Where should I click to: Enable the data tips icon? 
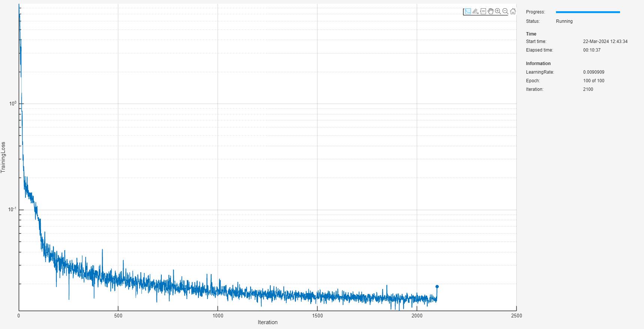[x=483, y=11]
